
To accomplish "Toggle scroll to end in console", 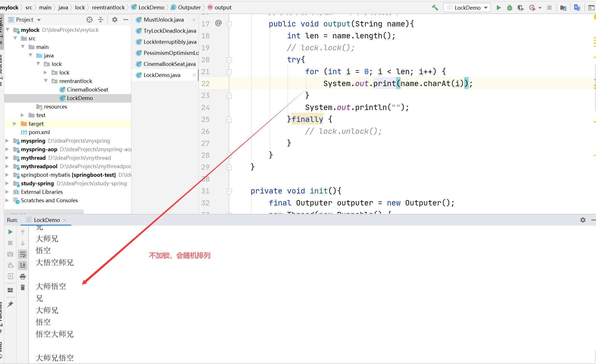I will [x=23, y=265].
